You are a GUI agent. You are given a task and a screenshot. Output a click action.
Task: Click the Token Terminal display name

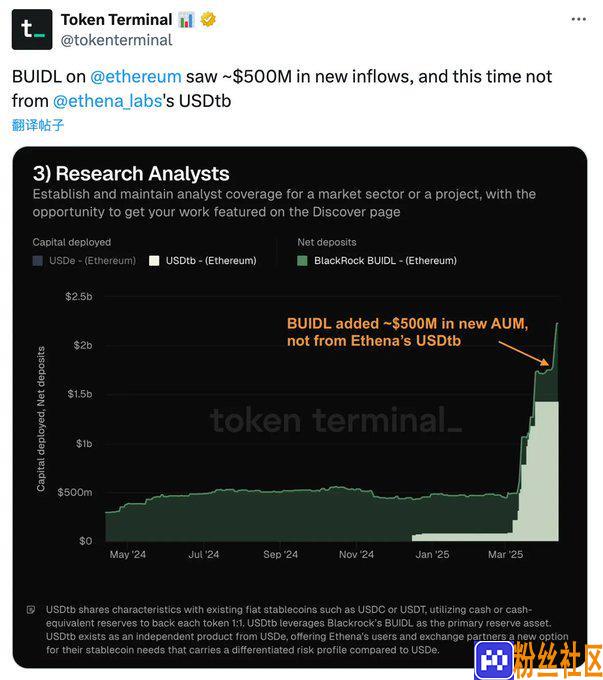point(117,20)
